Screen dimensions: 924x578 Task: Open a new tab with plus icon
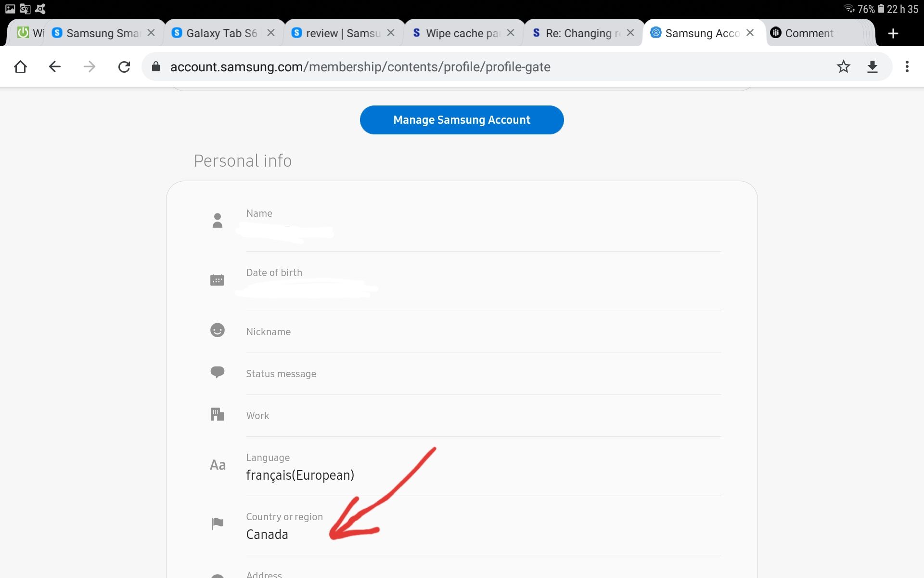click(893, 33)
